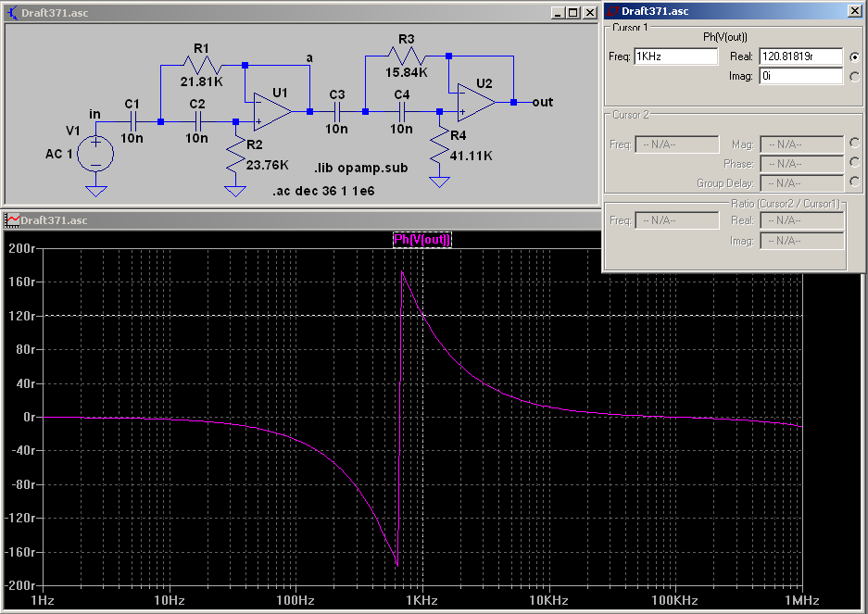The height and width of the screenshot is (614, 868).
Task: Click ground symbol under V1
Action: (95, 191)
